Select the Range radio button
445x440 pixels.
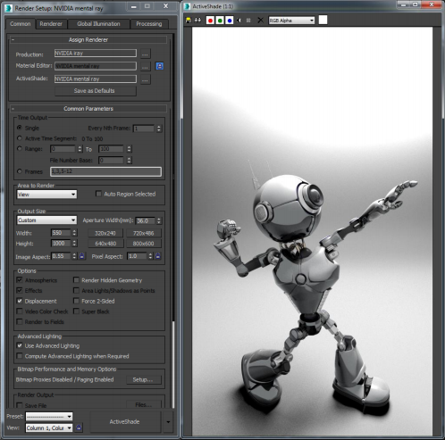(x=19, y=148)
